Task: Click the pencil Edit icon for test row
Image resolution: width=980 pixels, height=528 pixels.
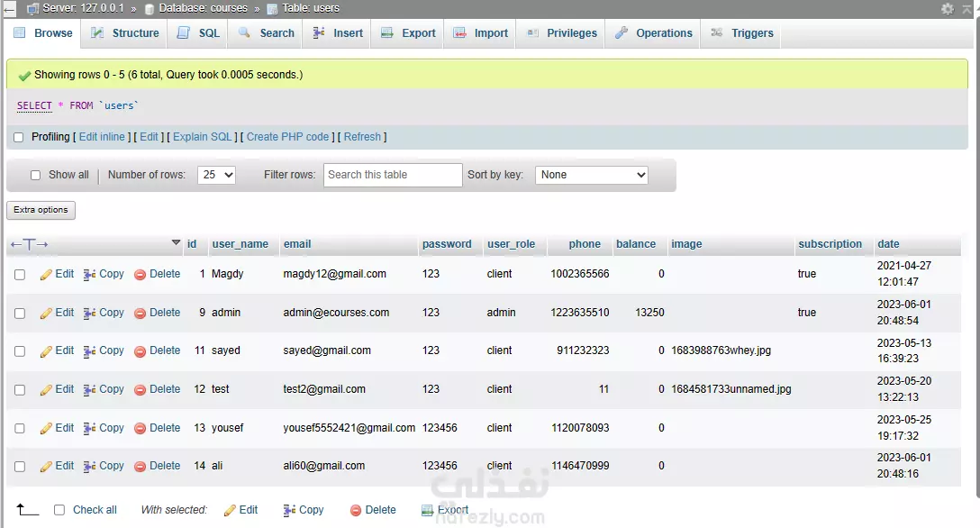Action: (x=46, y=390)
